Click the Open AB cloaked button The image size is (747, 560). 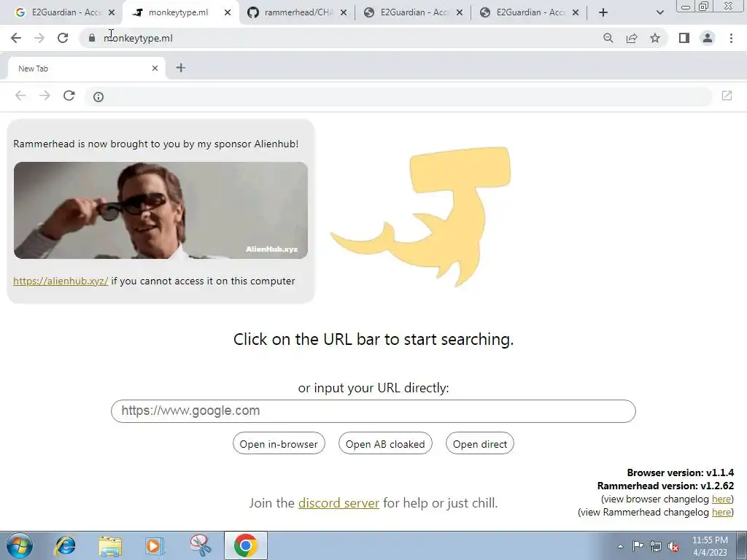pos(385,443)
